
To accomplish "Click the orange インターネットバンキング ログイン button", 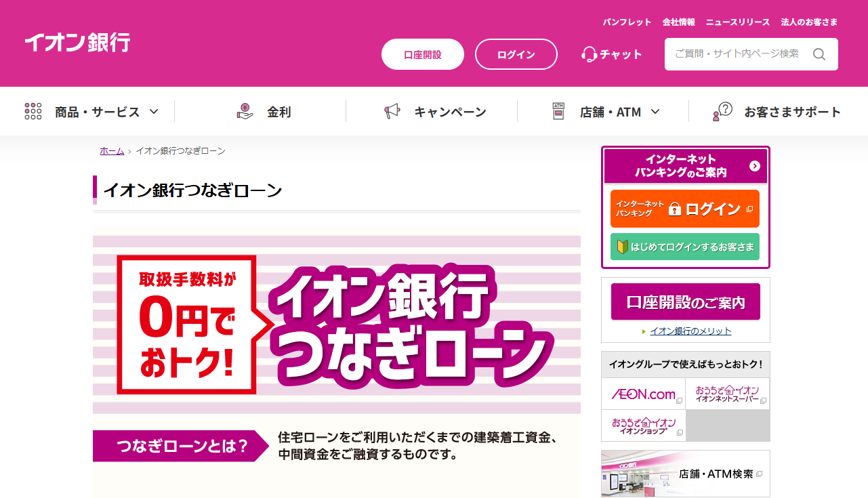I will pos(685,209).
